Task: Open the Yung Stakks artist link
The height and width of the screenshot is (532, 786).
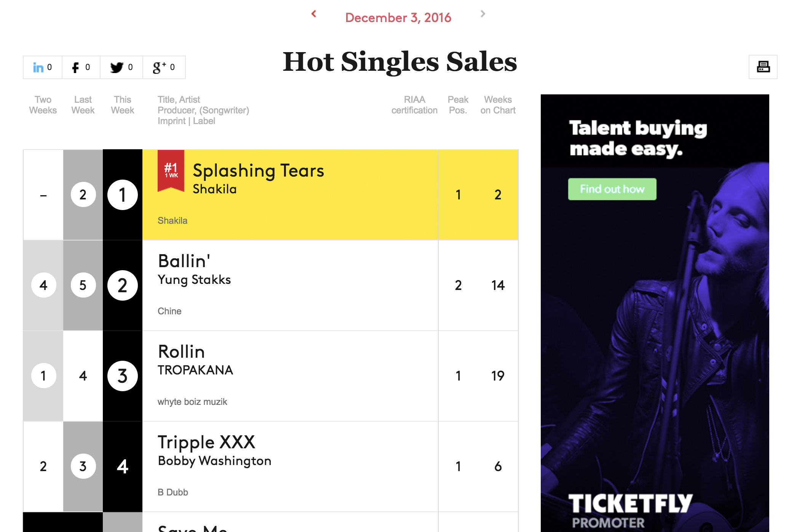Action: pos(194,280)
